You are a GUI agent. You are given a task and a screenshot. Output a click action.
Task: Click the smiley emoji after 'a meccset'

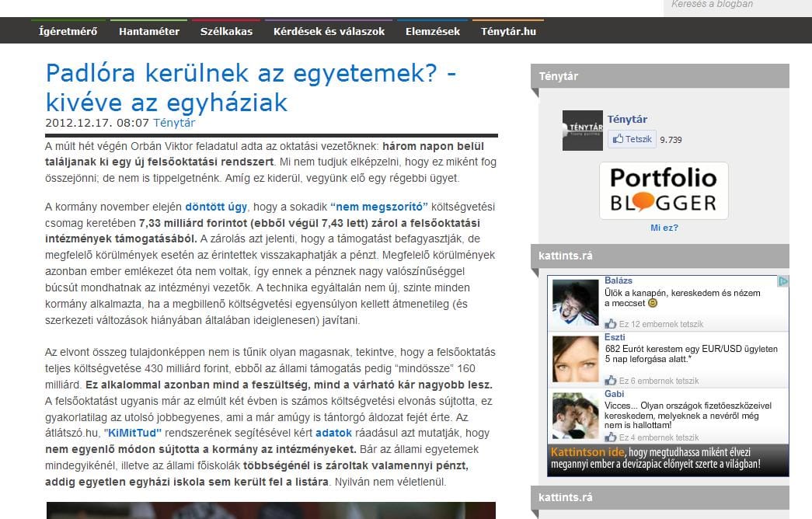(x=653, y=303)
